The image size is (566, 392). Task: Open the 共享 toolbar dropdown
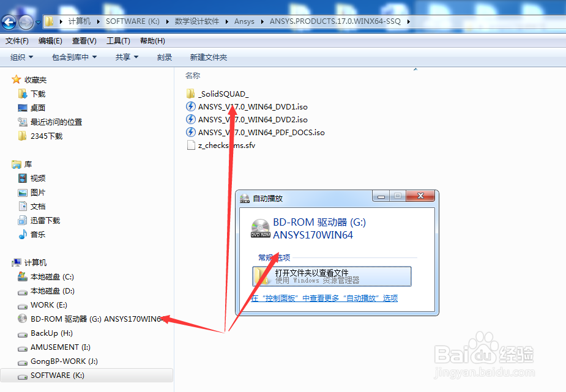pyautogui.click(x=127, y=57)
